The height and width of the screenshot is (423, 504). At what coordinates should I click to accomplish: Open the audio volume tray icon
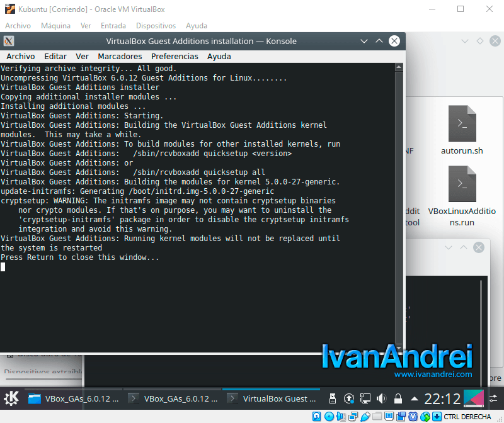382,398
